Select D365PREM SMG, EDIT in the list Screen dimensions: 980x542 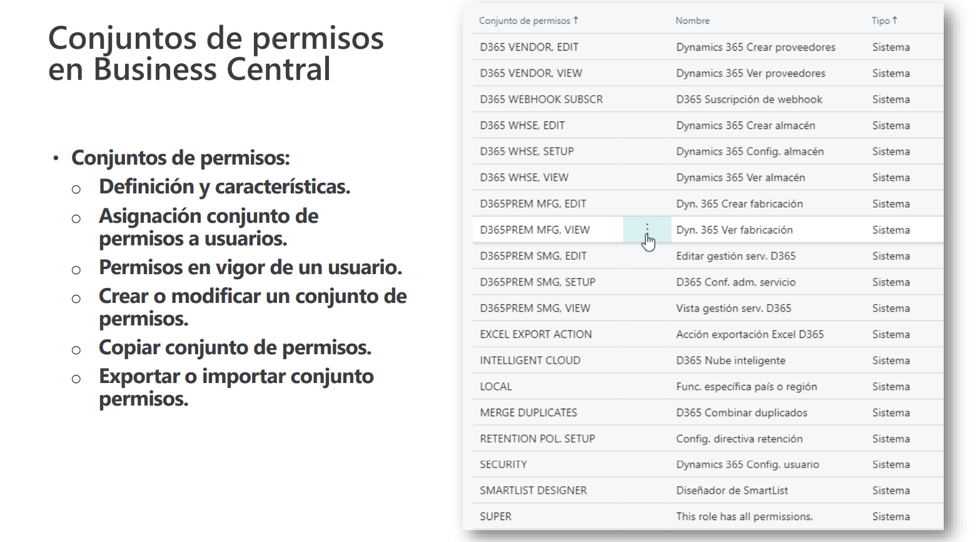tap(533, 256)
